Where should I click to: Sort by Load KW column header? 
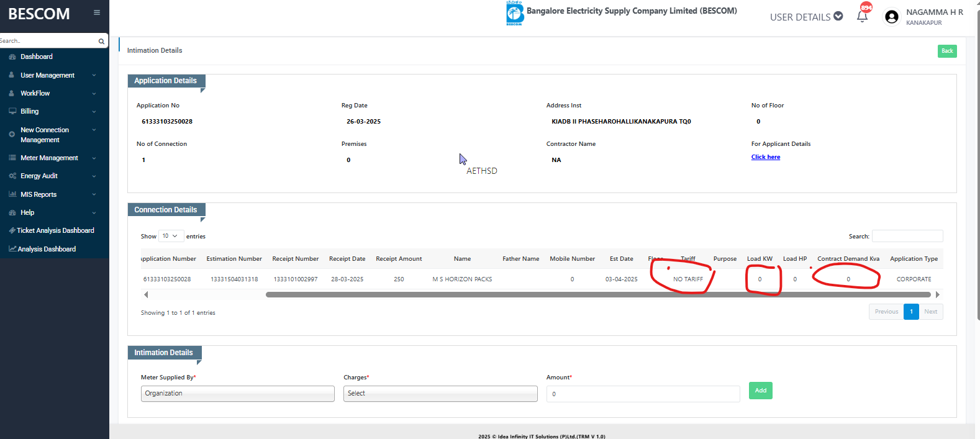pyautogui.click(x=760, y=259)
